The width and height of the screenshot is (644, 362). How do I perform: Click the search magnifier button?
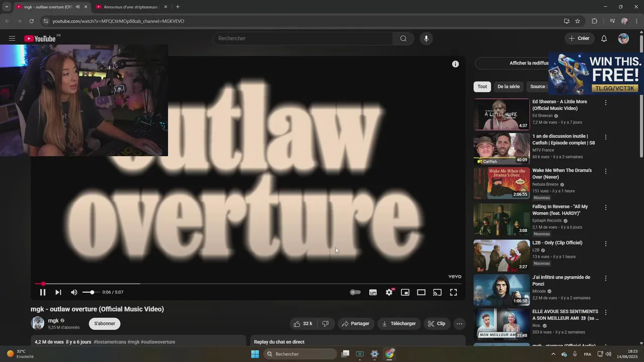click(404, 39)
